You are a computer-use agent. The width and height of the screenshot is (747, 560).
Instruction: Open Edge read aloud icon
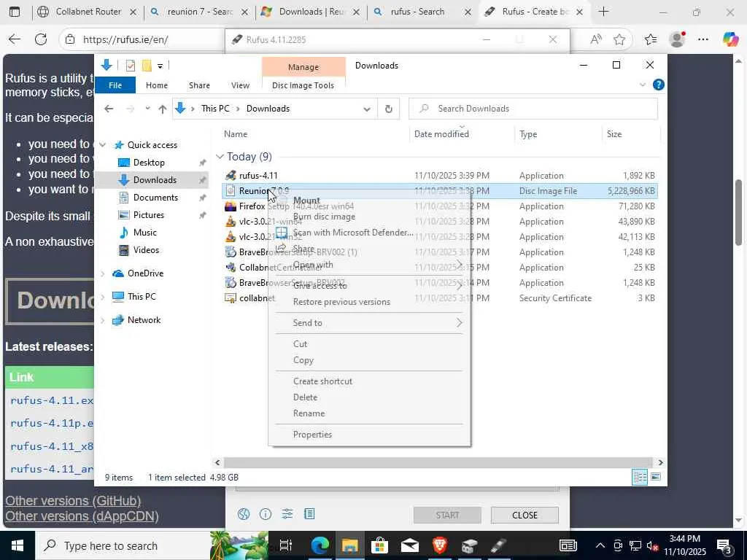[x=595, y=39]
